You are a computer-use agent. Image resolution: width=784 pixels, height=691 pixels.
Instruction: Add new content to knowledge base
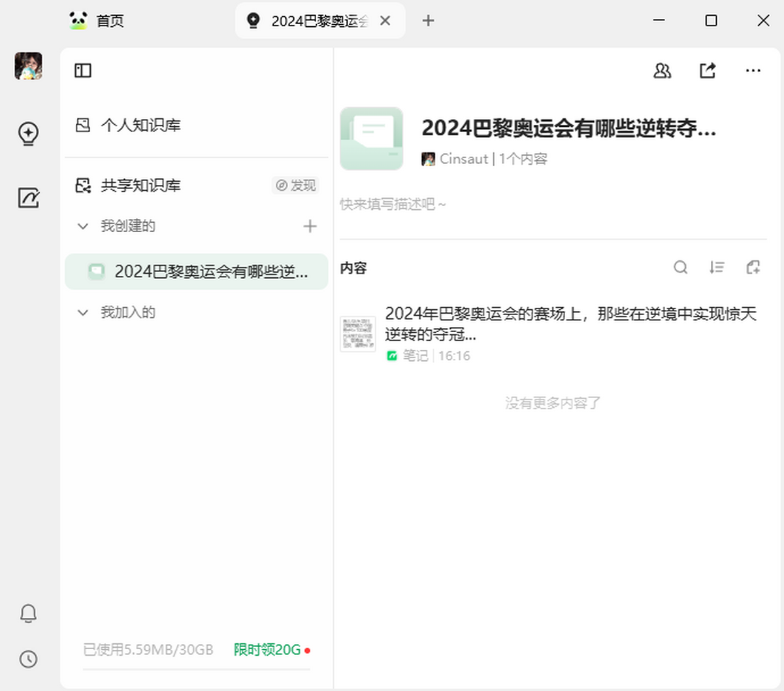pos(753,267)
